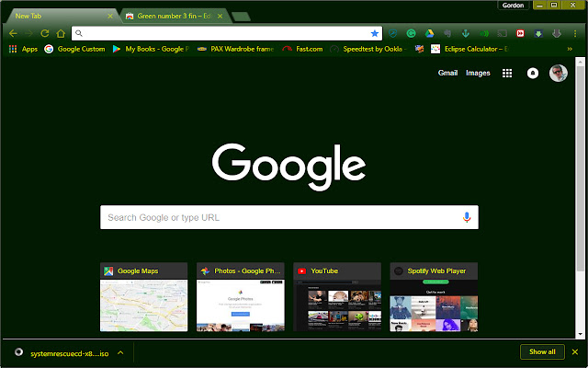Screen dimensions: 588x368
Task: Open the Google Drive extension
Action: tap(429, 33)
